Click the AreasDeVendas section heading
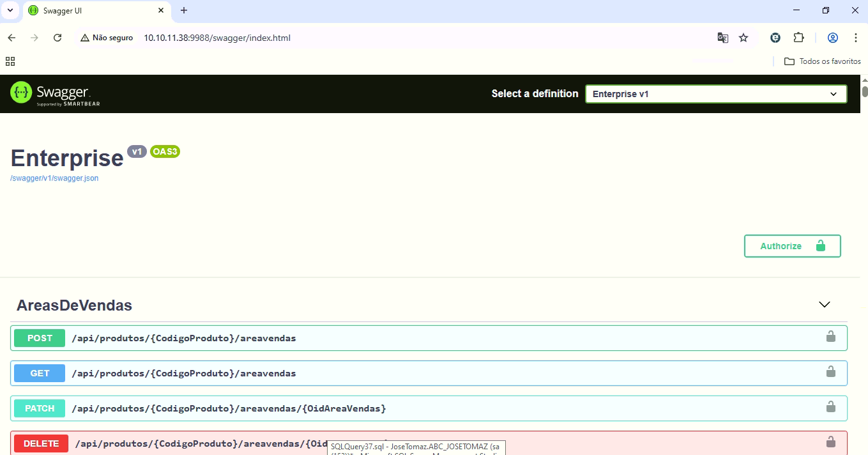 (x=74, y=305)
